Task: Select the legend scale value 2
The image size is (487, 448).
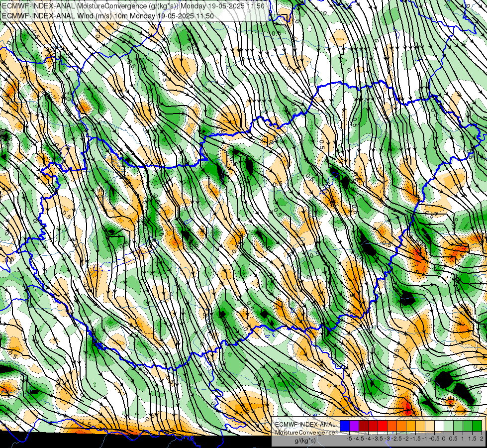Action: click(482, 439)
